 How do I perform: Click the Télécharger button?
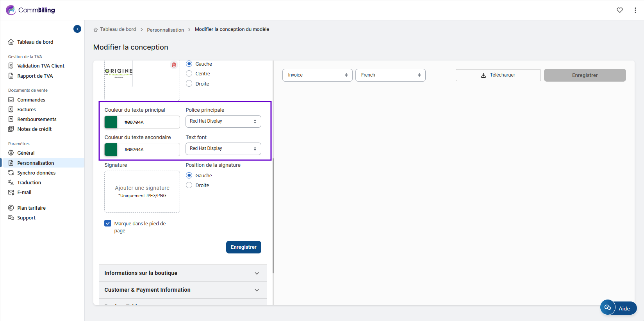(498, 75)
